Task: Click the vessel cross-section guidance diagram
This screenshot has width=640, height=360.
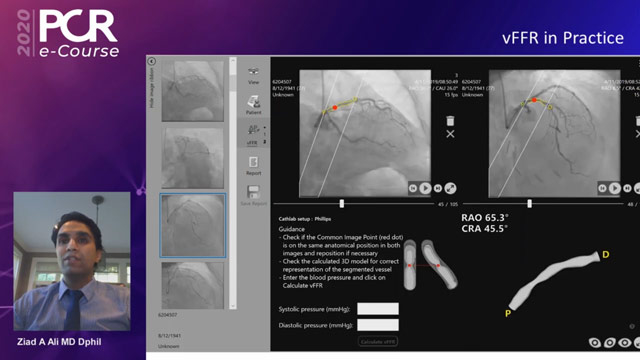Action: pos(430,265)
